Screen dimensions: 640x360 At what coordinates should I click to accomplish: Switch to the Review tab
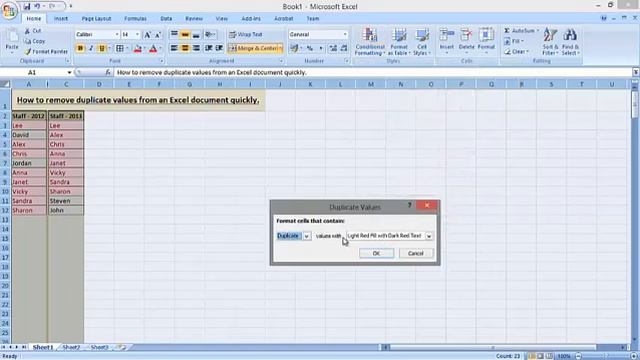[194, 18]
